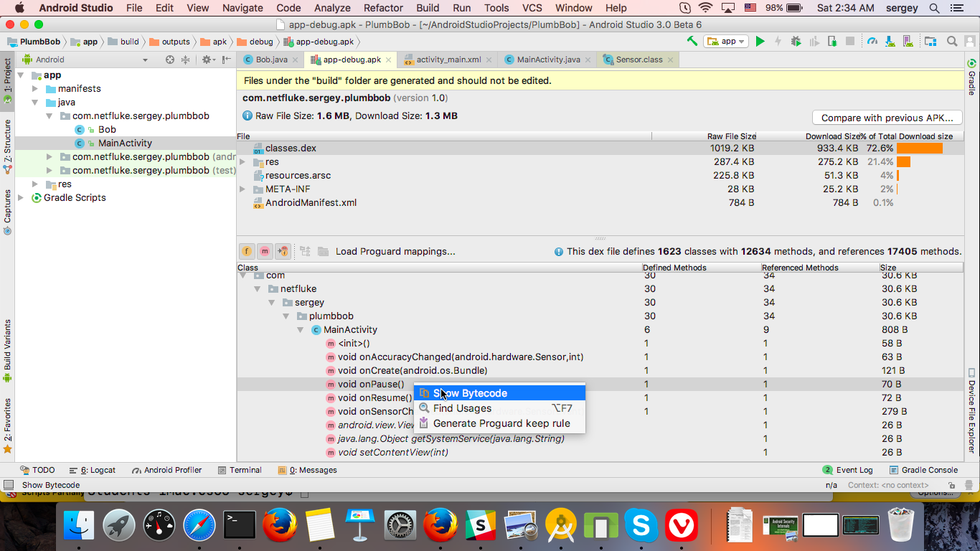Collapse the plumbbob package in dex tree

tap(286, 316)
